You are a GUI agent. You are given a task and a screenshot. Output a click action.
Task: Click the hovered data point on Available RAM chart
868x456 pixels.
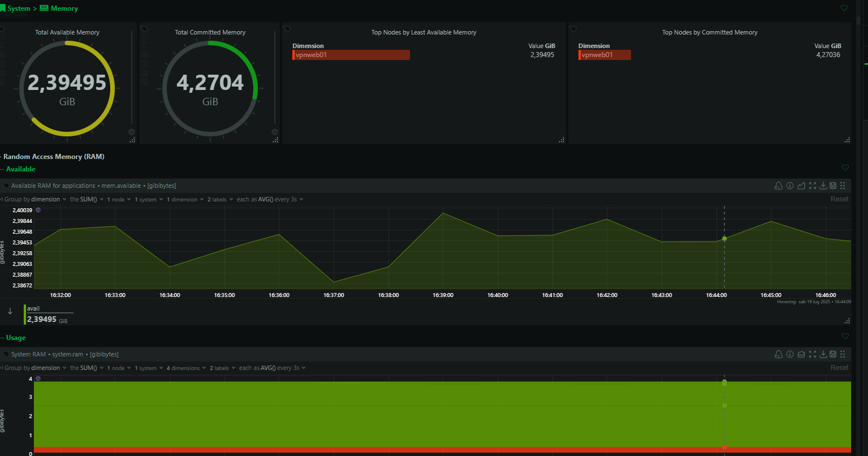[724, 239]
